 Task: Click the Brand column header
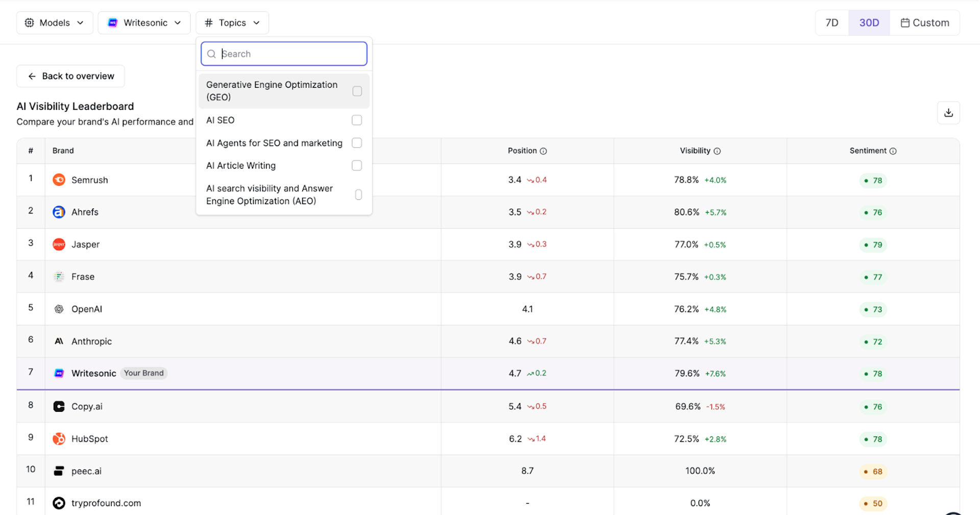click(63, 151)
